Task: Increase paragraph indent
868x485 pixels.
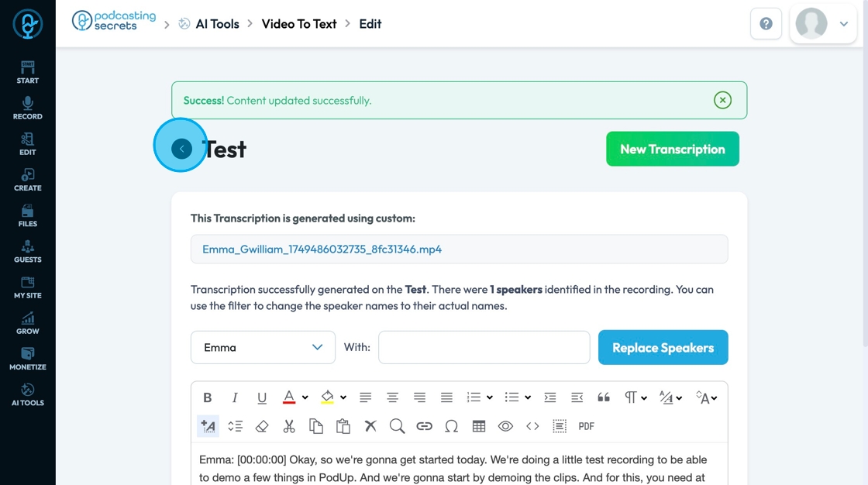Action: coord(549,397)
